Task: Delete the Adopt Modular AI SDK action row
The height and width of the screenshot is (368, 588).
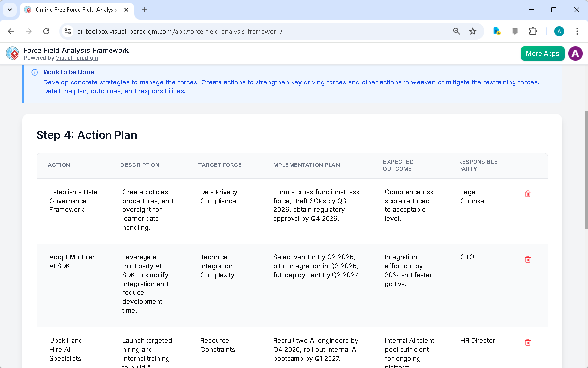Action: 528,259
